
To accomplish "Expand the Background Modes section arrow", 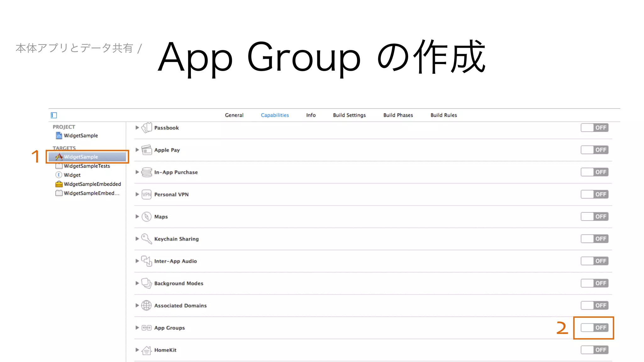I will [137, 283].
